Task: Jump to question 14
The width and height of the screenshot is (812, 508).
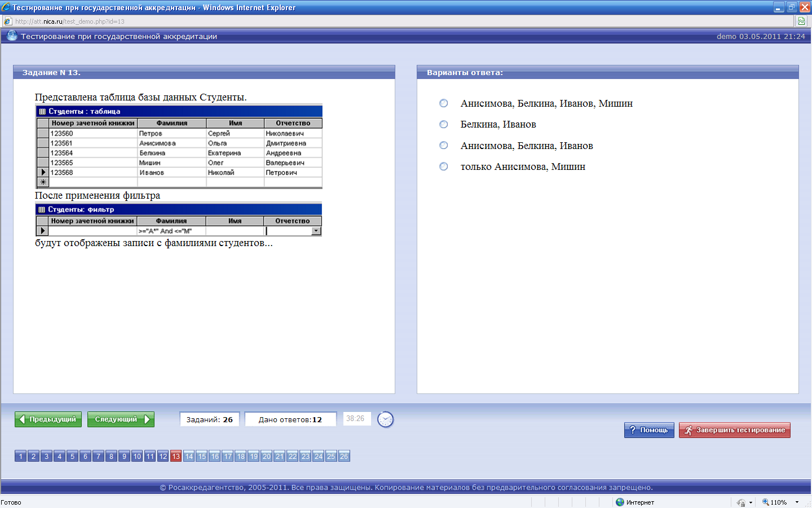Action: pos(189,456)
